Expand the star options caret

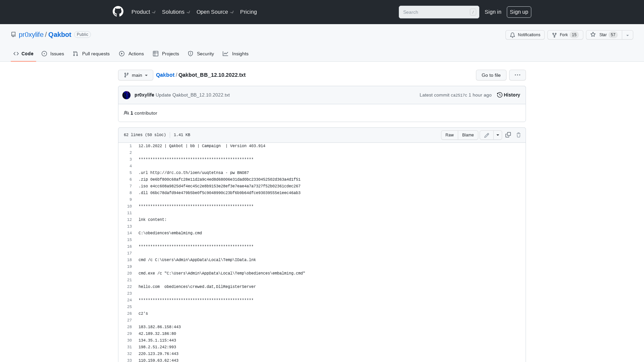627,35
